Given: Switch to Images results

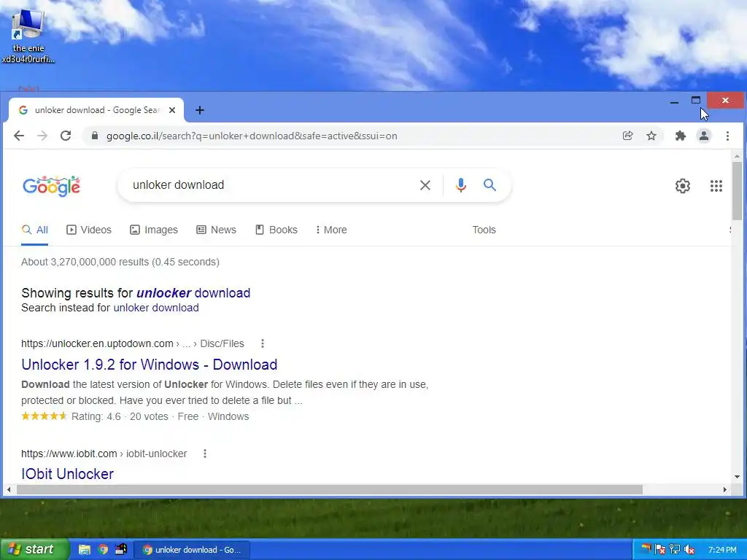Looking at the screenshot, I should pyautogui.click(x=154, y=230).
